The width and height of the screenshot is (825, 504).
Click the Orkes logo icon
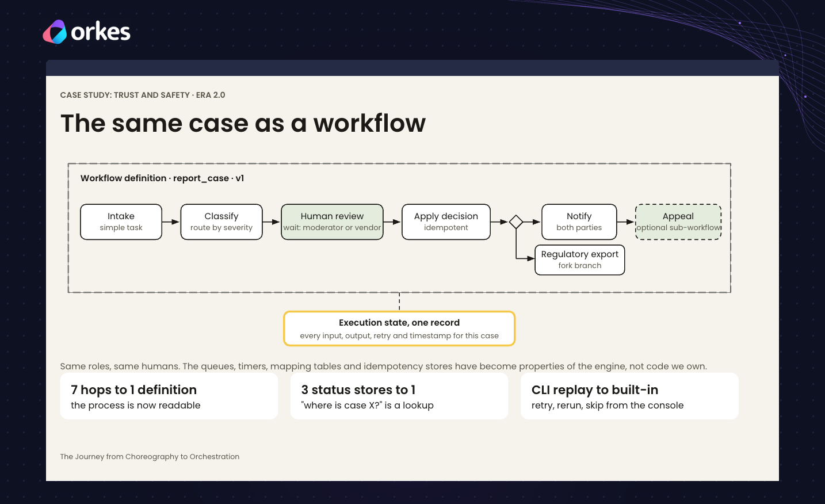coord(55,32)
